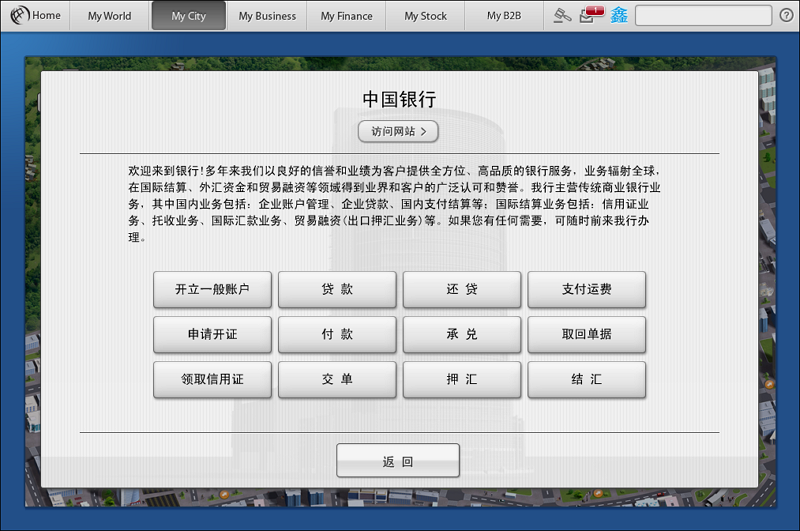Click the Home globe logo icon
800x531 pixels.
[x=17, y=15]
